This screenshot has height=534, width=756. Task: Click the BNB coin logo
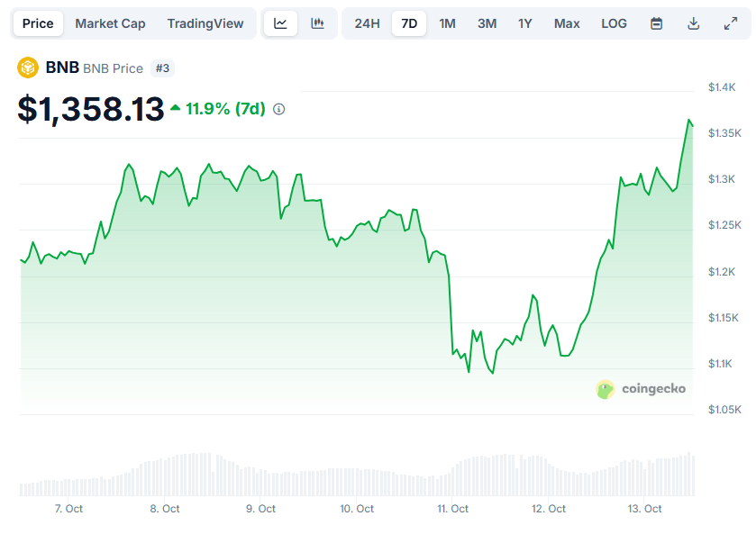28,68
